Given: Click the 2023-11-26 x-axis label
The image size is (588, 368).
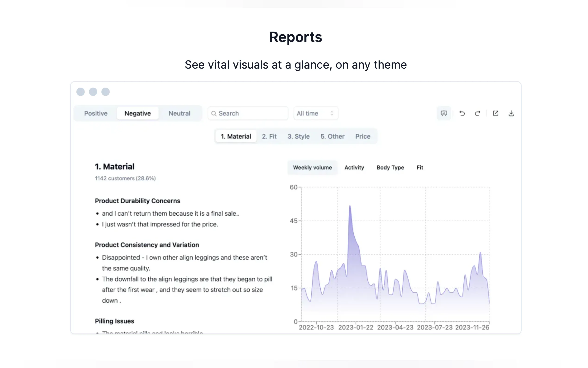Looking at the screenshot, I should coord(472,327).
